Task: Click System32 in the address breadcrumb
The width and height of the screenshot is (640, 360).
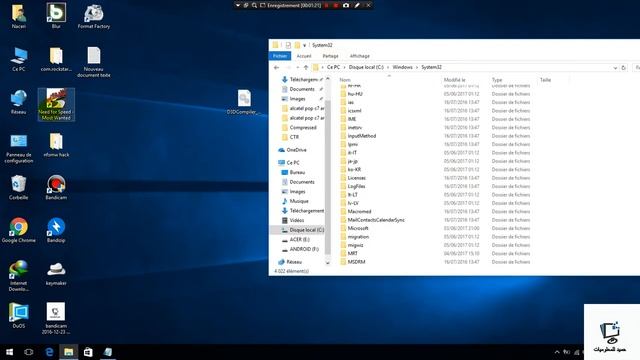Action: (431, 67)
